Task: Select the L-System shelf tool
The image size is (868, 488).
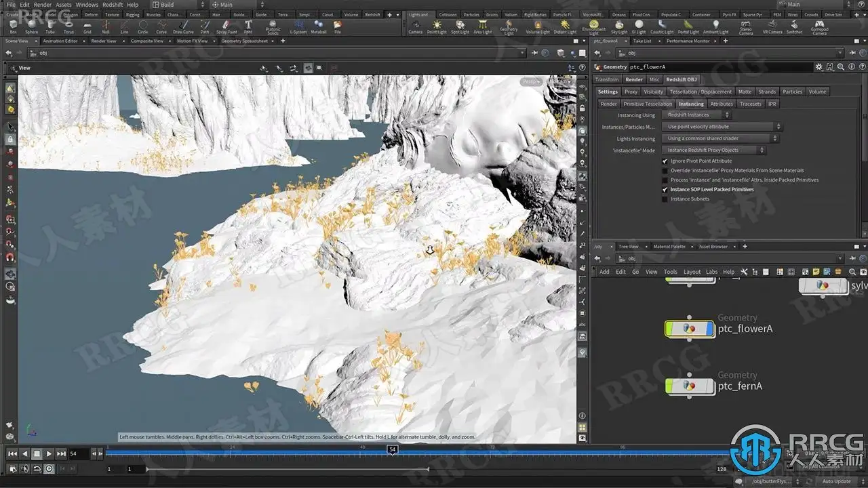Action: pos(298,26)
